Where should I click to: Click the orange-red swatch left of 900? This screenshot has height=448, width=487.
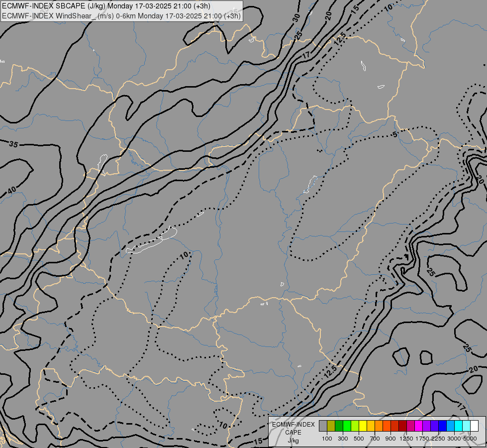point(387,426)
